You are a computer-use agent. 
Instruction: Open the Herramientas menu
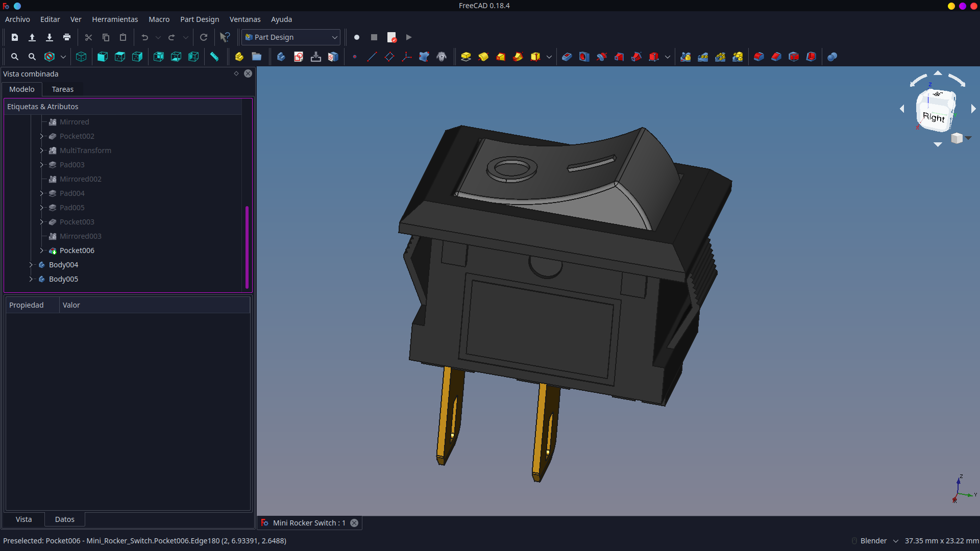tap(115, 19)
